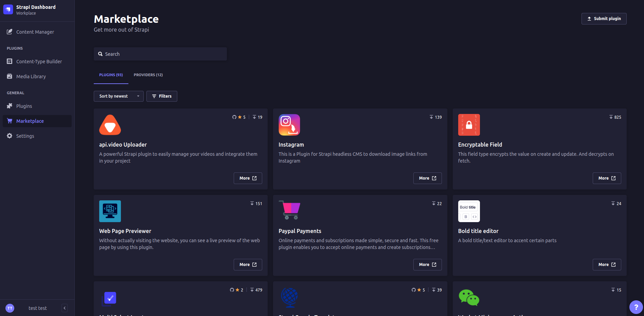Click the Web Page Previewer monitor logo
The height and width of the screenshot is (316, 644).
pos(110,211)
